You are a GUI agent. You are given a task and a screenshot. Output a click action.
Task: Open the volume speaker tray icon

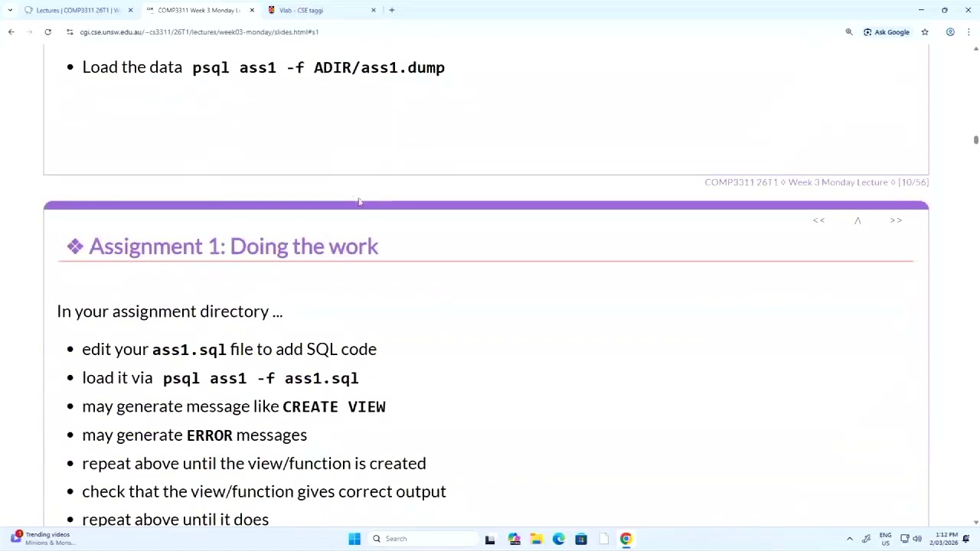917,539
